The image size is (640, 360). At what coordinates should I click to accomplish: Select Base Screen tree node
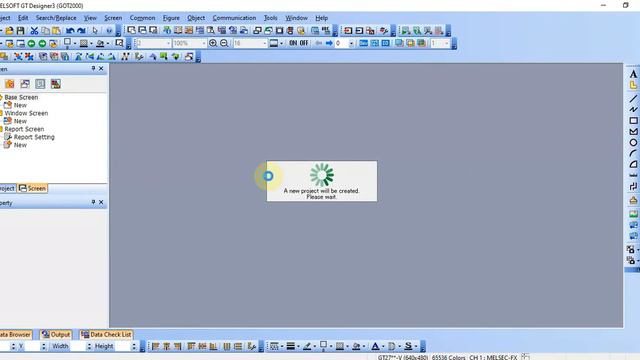pos(21,97)
